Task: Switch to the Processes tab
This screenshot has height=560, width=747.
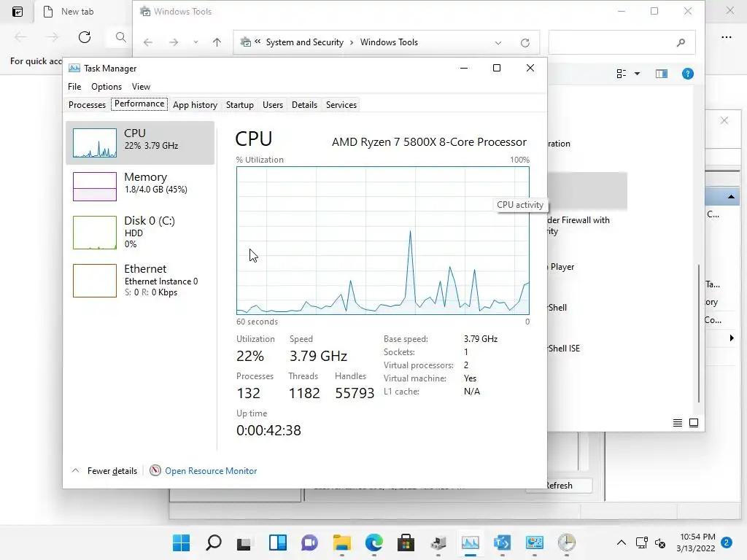Action: tap(88, 105)
